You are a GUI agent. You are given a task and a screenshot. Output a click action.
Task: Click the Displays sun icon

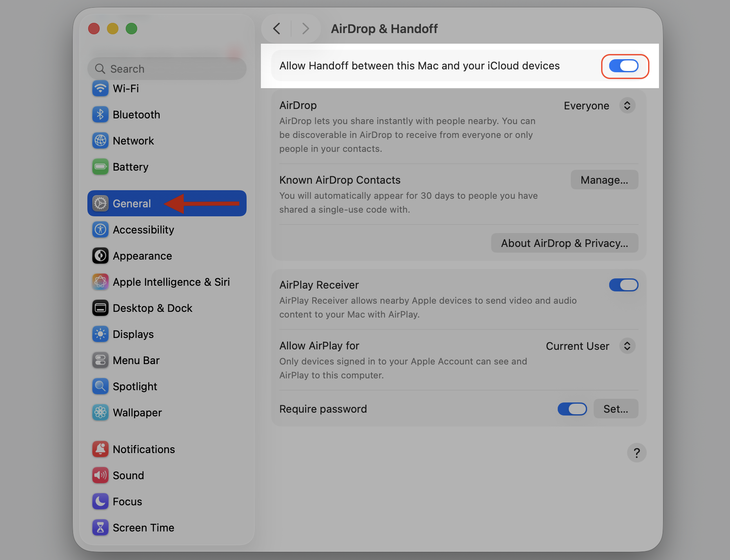[x=100, y=334]
